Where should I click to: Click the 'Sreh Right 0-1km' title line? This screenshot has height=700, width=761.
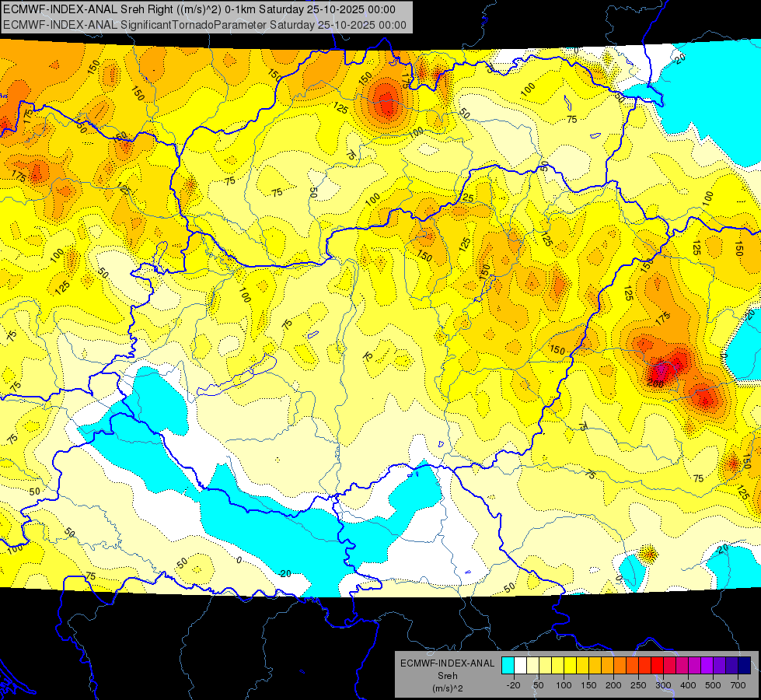click(x=199, y=9)
